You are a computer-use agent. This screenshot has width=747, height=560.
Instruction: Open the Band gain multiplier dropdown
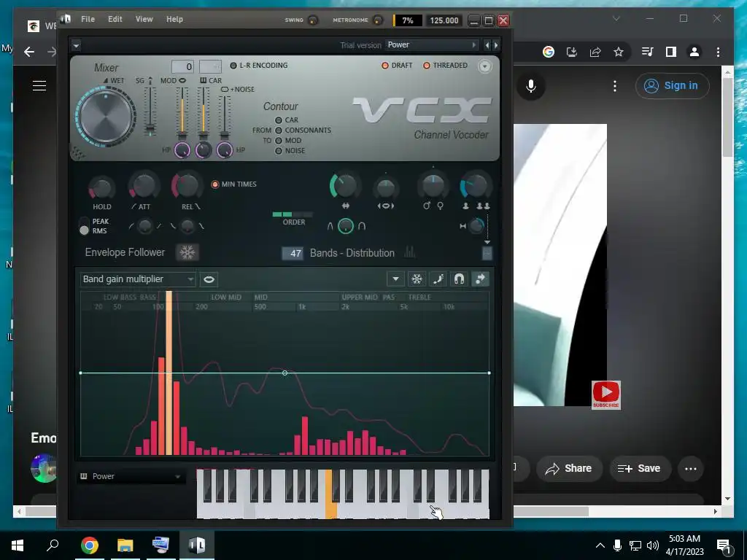pos(138,279)
